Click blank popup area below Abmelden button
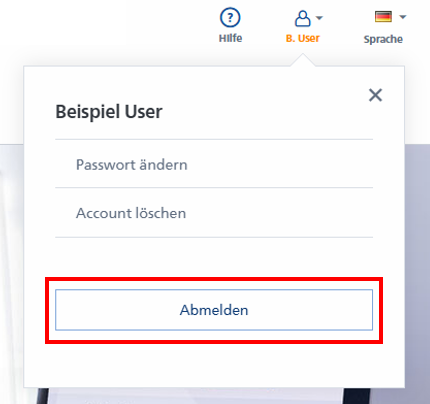 (214, 365)
